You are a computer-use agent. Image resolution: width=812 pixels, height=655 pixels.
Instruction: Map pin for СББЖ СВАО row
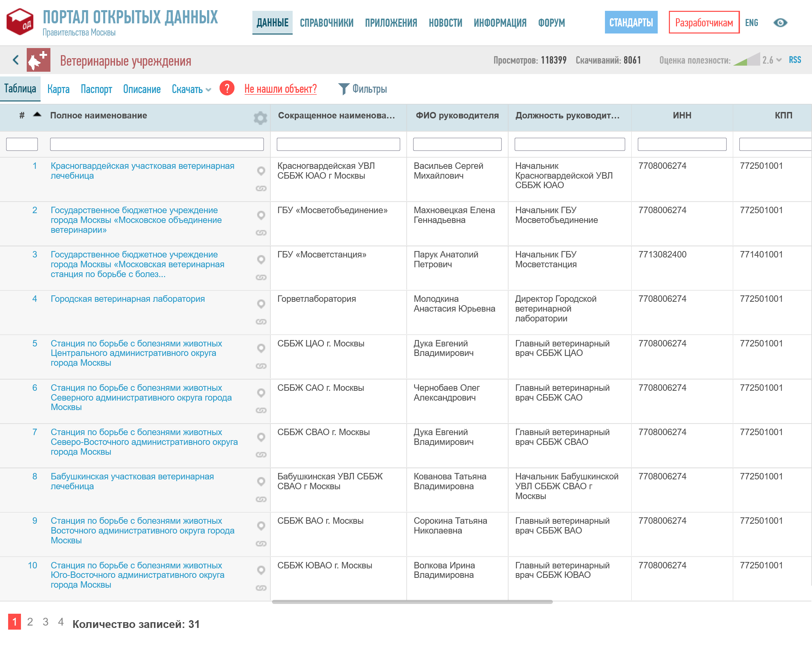click(261, 437)
